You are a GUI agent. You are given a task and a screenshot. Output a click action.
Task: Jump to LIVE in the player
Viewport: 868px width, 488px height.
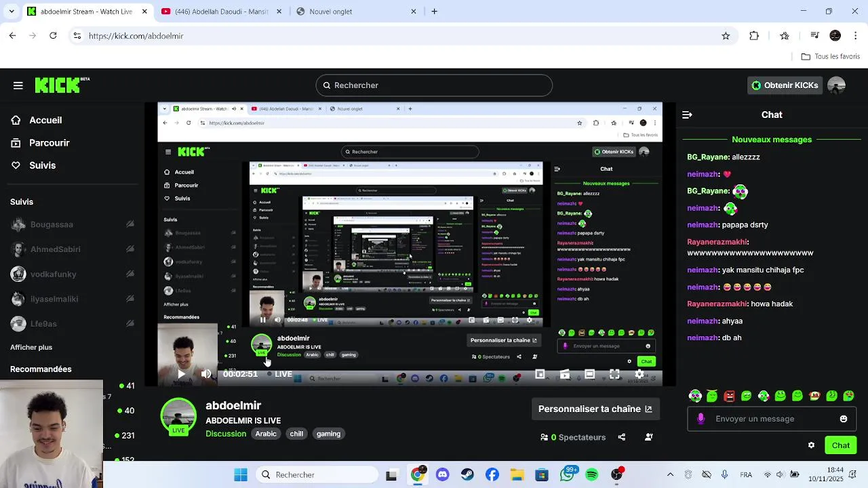point(279,374)
